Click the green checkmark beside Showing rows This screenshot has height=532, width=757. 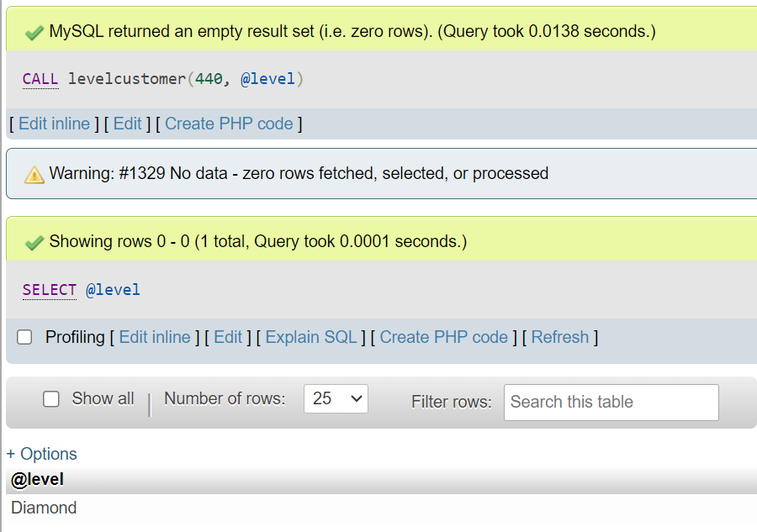[x=34, y=243]
